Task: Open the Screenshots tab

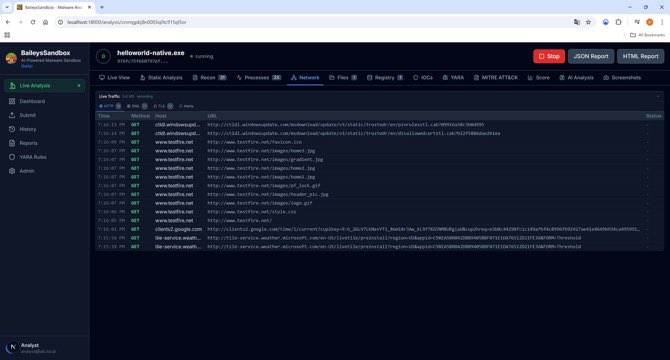Action: click(622, 78)
